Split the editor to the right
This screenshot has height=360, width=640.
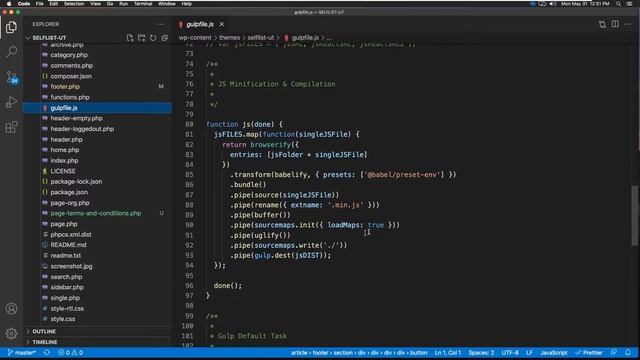615,24
